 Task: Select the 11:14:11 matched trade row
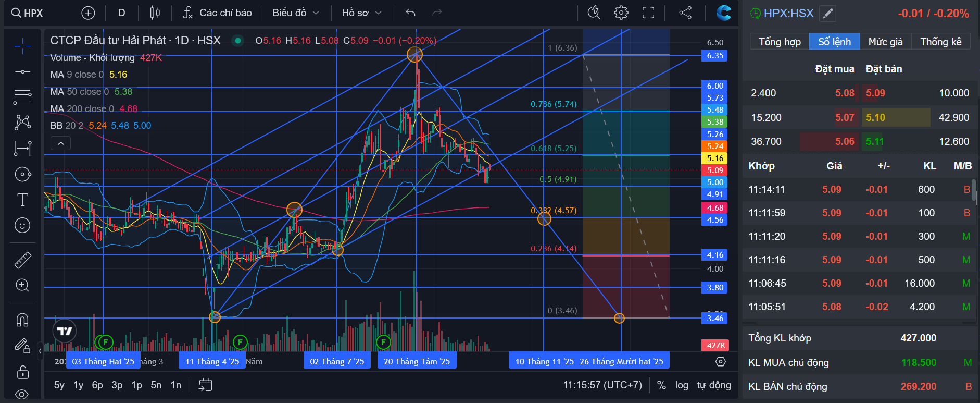pyautogui.click(x=860, y=189)
